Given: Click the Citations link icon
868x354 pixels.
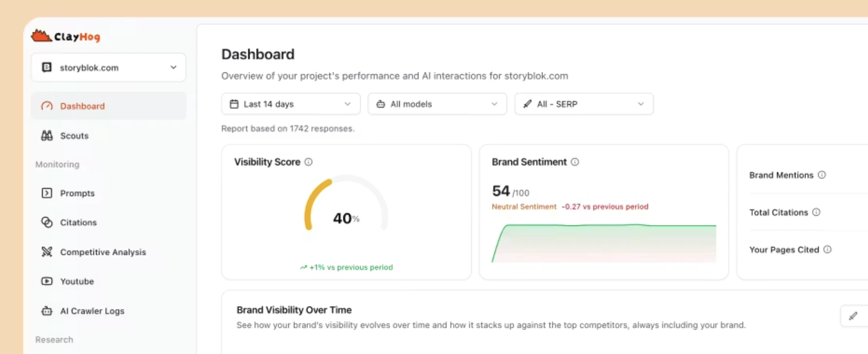Looking at the screenshot, I should [x=47, y=222].
